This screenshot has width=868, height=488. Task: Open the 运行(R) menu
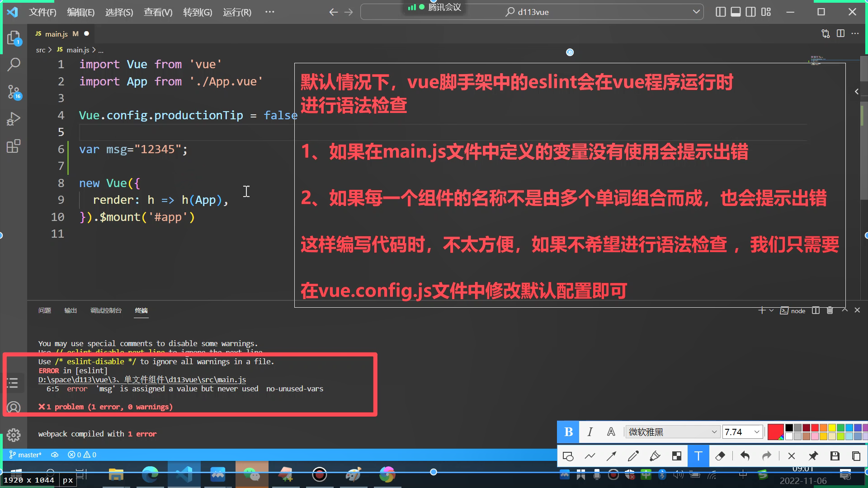[x=237, y=12]
